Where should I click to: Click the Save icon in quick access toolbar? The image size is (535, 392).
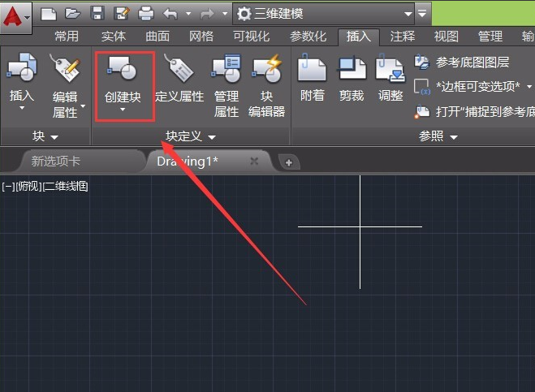click(x=97, y=13)
